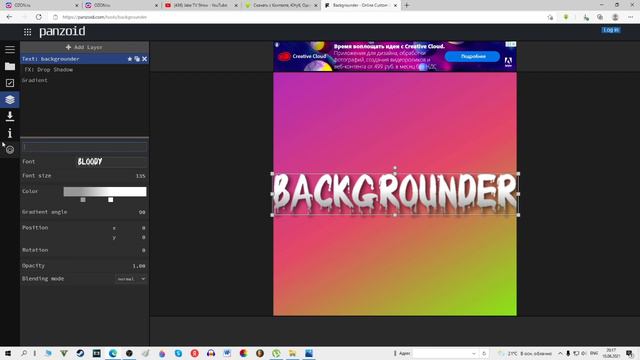Open the taskbar address dropdown arrow

[473, 353]
